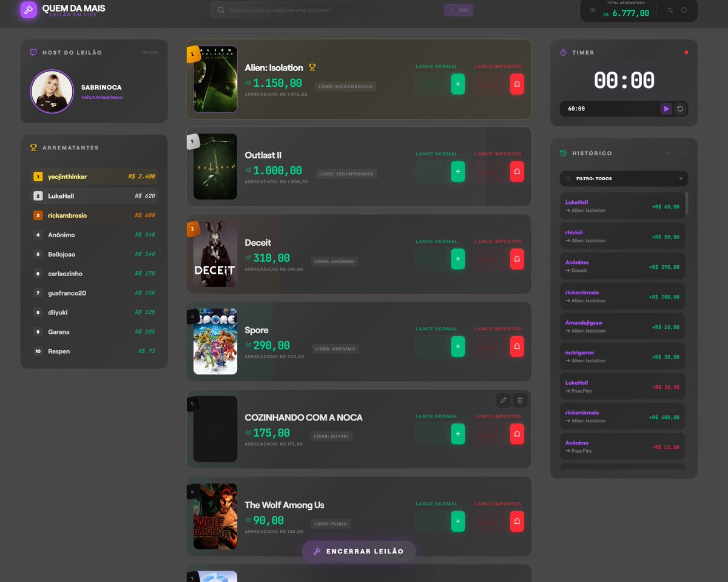This screenshot has width=728, height=582.
Task: Click Trocar to change the host
Action: click(150, 52)
